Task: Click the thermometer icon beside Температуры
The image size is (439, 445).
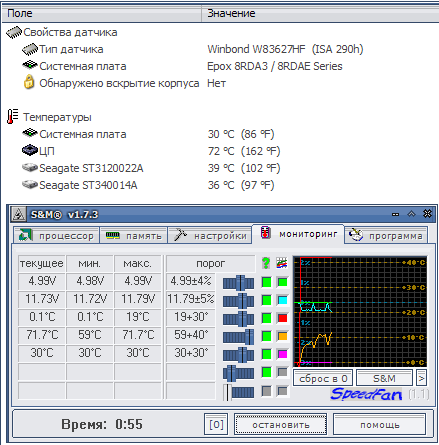Action: (x=13, y=117)
